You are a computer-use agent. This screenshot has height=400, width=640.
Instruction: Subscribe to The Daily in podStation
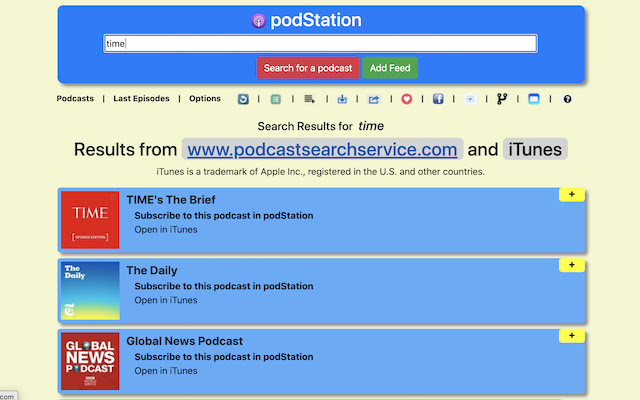point(224,286)
